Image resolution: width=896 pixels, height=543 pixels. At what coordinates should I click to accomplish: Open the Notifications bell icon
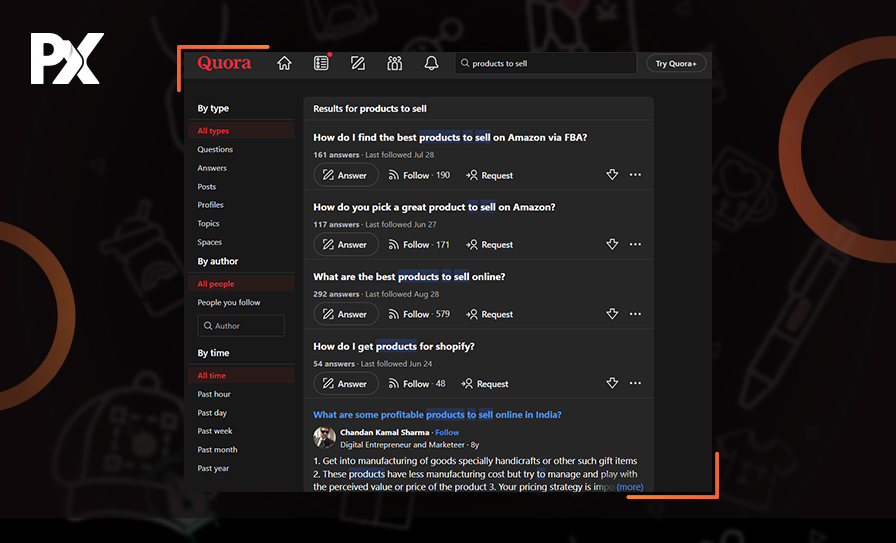[x=431, y=63]
